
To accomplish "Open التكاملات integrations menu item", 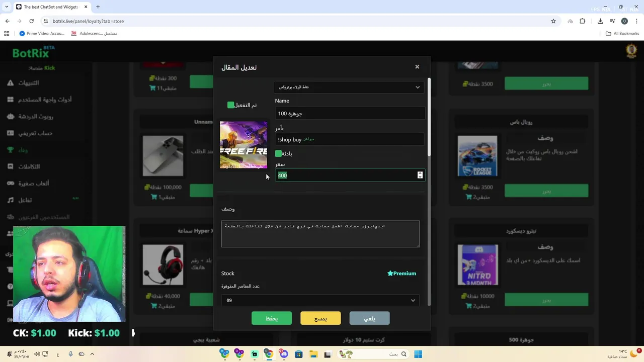I will click(x=29, y=166).
